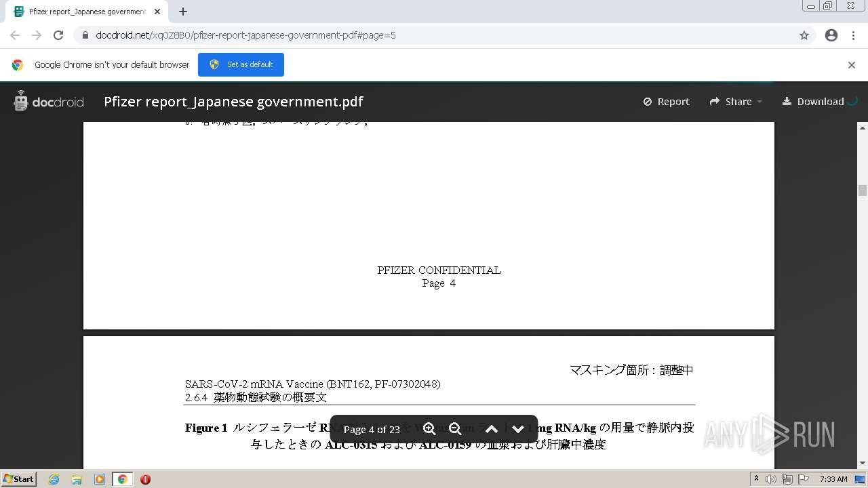Image resolution: width=868 pixels, height=488 pixels.
Task: Open a new browser tab
Action: click(x=183, y=12)
